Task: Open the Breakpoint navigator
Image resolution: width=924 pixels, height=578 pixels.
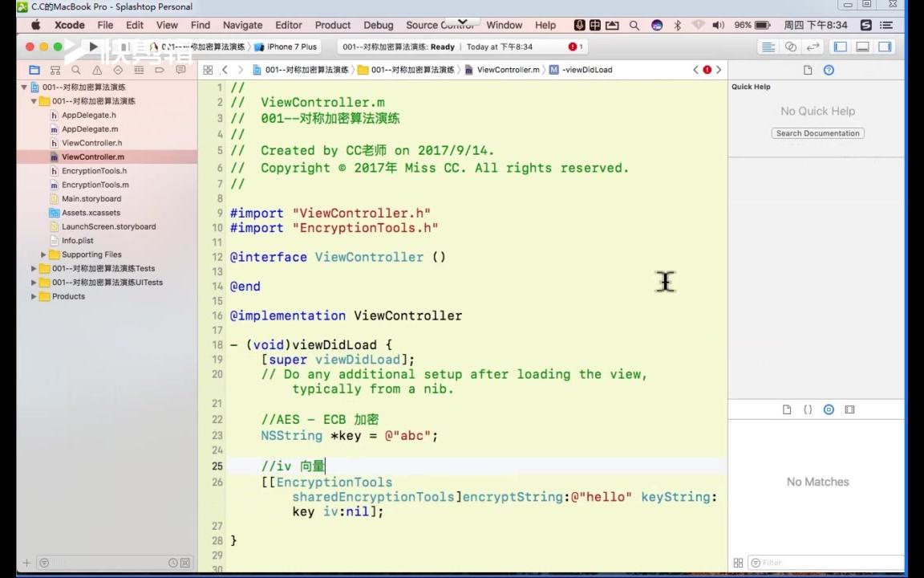Action: coord(160,70)
